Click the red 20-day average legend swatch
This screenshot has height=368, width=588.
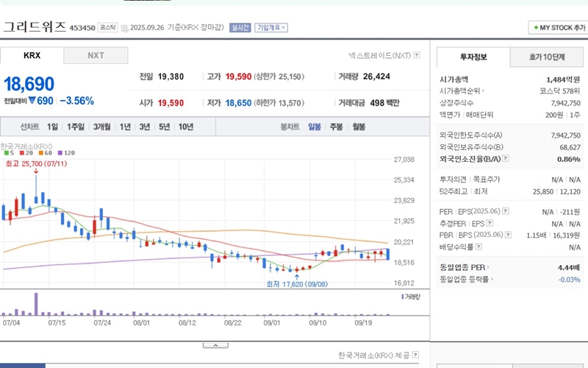(x=22, y=153)
